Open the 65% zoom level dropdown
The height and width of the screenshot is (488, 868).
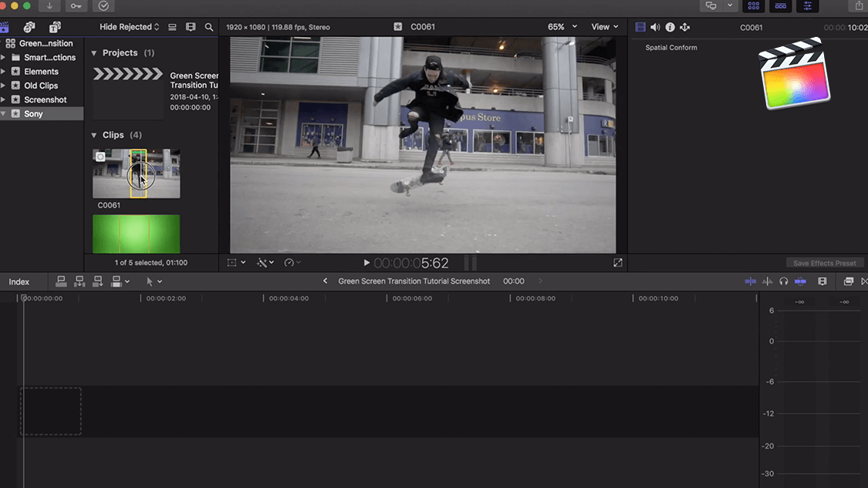(562, 27)
